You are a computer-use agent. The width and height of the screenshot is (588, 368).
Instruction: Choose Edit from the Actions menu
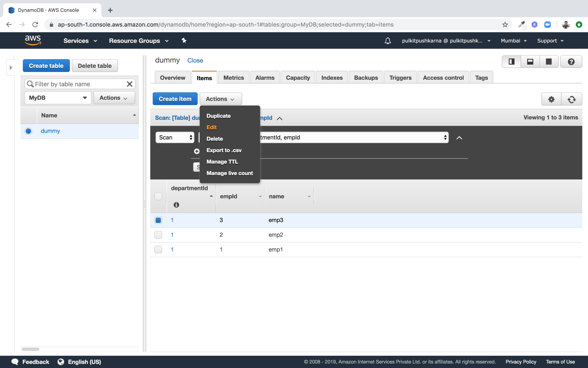coord(212,127)
